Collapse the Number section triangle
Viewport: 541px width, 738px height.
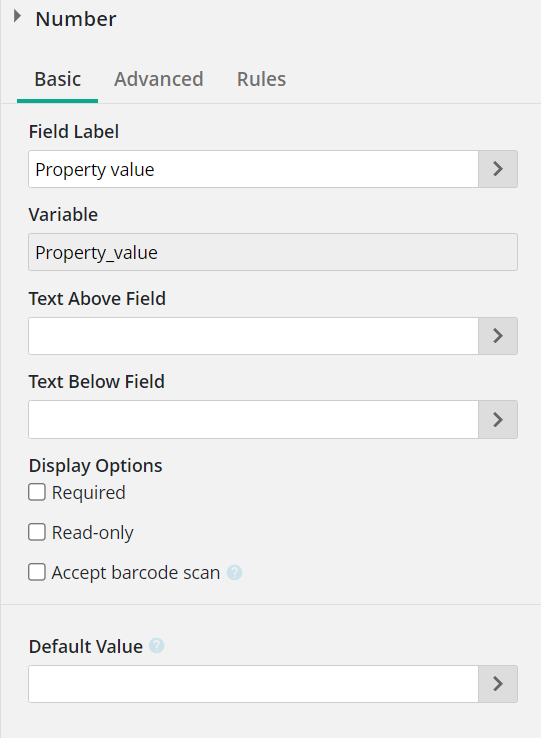[17, 16]
